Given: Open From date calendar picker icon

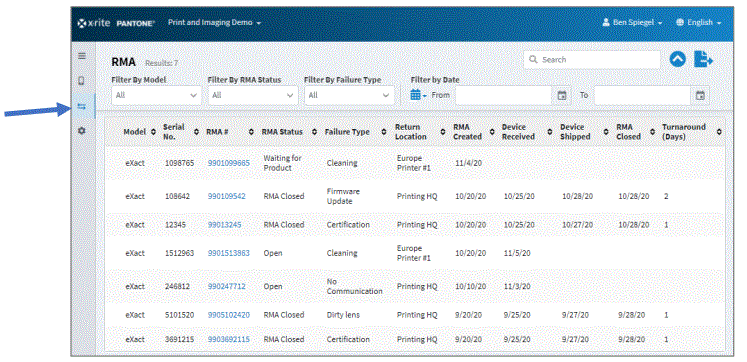Looking at the screenshot, I should (562, 95).
